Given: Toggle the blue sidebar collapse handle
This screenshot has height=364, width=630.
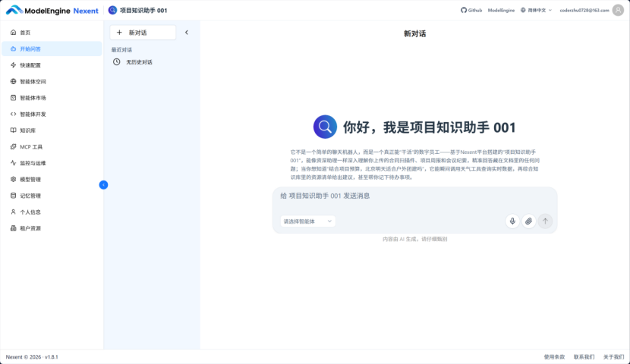Looking at the screenshot, I should click(104, 184).
